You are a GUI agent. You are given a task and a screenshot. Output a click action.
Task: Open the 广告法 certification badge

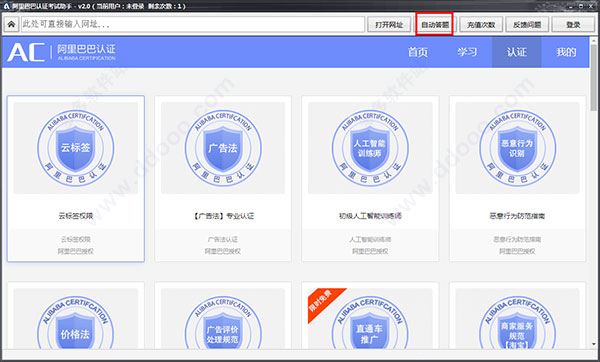click(223, 148)
